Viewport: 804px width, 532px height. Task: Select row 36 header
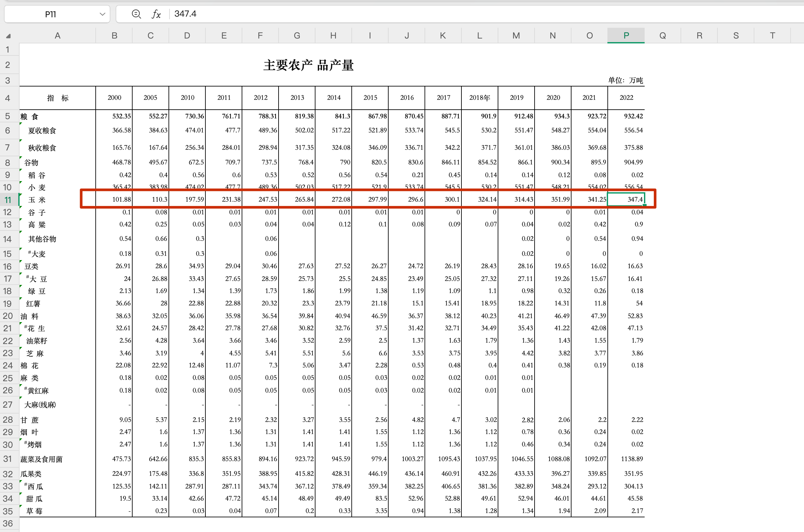[8, 524]
